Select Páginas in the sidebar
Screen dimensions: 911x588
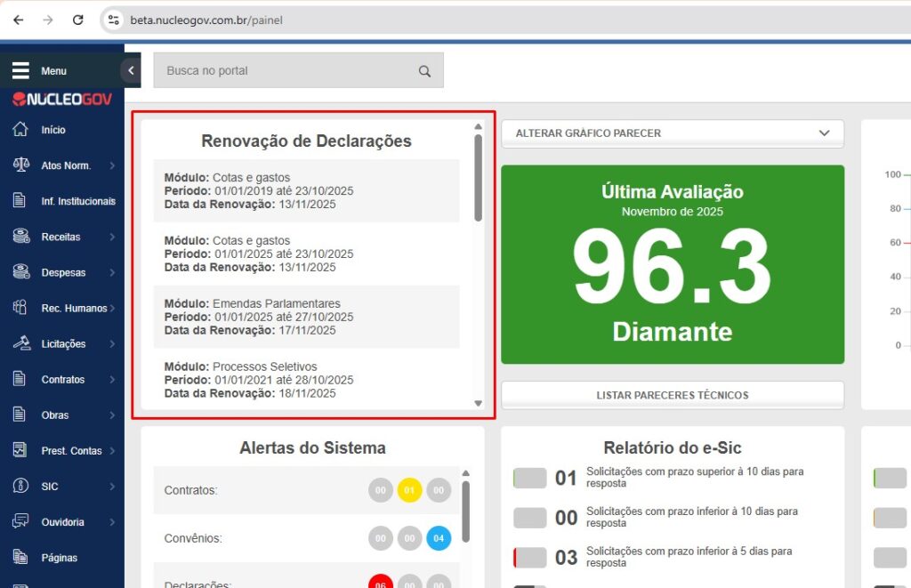59,558
